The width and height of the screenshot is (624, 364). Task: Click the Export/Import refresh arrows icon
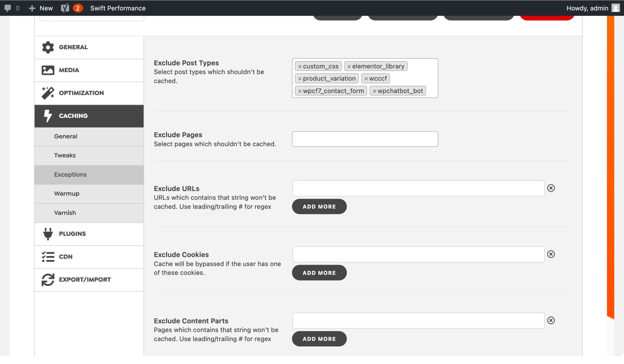(x=48, y=279)
